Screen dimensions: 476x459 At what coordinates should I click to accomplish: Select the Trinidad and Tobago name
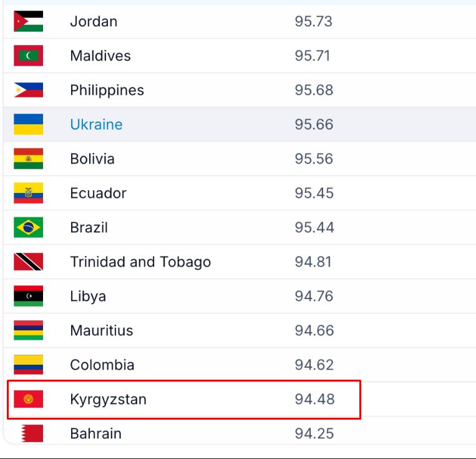pos(140,262)
